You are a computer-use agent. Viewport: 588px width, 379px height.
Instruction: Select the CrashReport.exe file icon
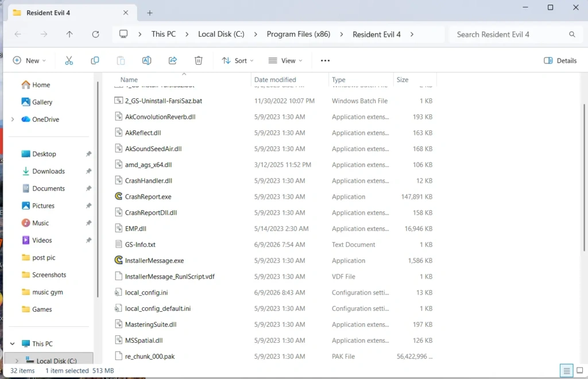point(118,196)
